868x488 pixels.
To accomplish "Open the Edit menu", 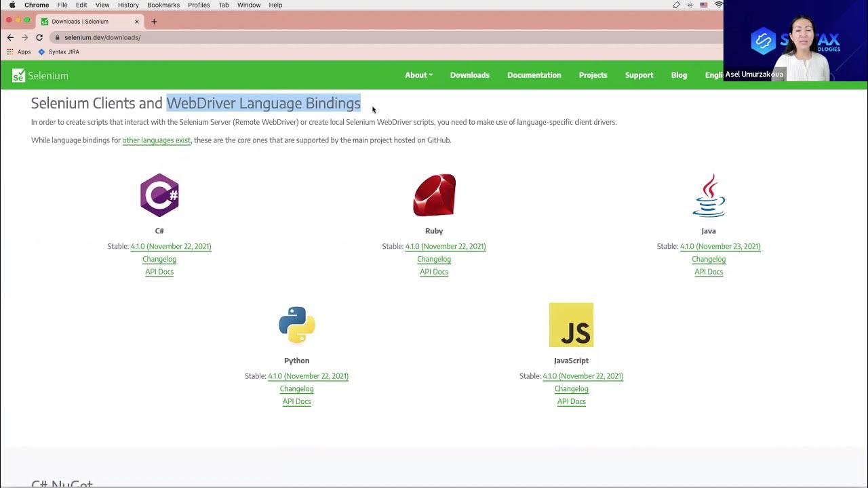I will click(81, 5).
